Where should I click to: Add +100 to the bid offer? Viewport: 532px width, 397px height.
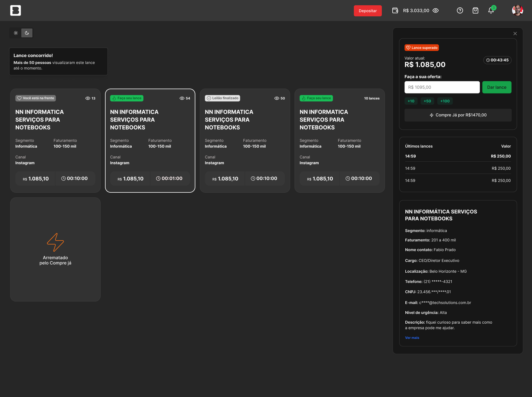click(445, 101)
